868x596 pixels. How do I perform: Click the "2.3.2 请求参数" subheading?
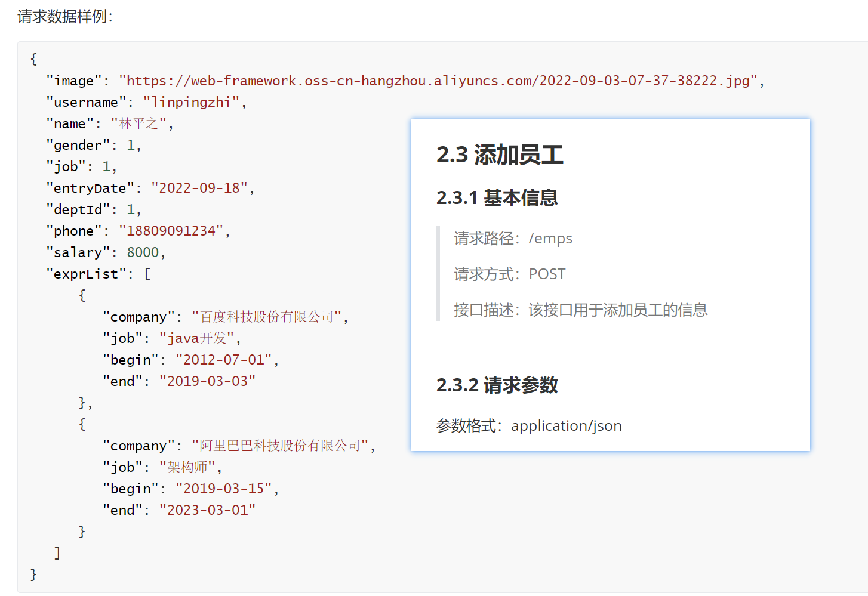(x=497, y=385)
